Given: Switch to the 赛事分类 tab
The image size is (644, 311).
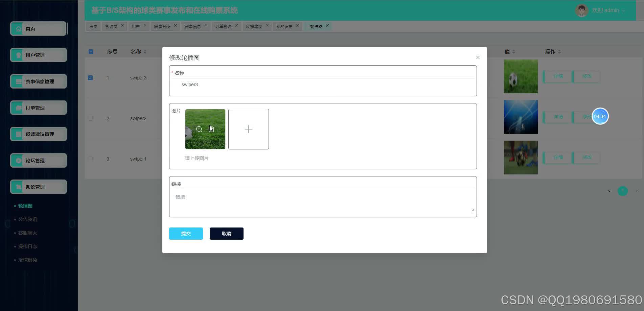Looking at the screenshot, I should pos(162,26).
